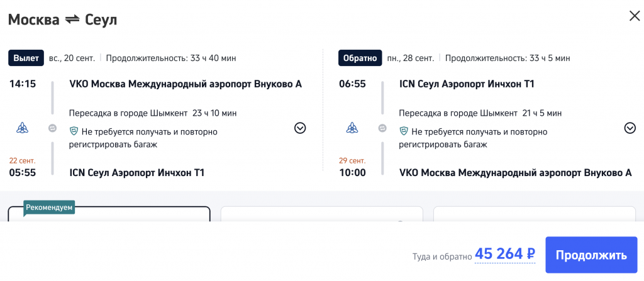Image resolution: width=644 pixels, height=281 pixels.
Task: Expand outbound flight layover details
Action: pos(300,128)
